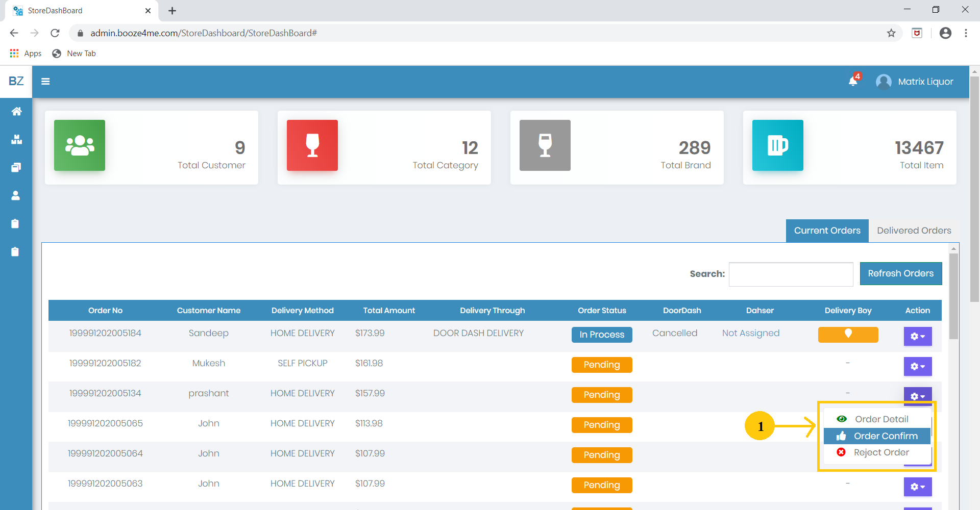
Task: Open the New Tab bookmark
Action: (74, 54)
